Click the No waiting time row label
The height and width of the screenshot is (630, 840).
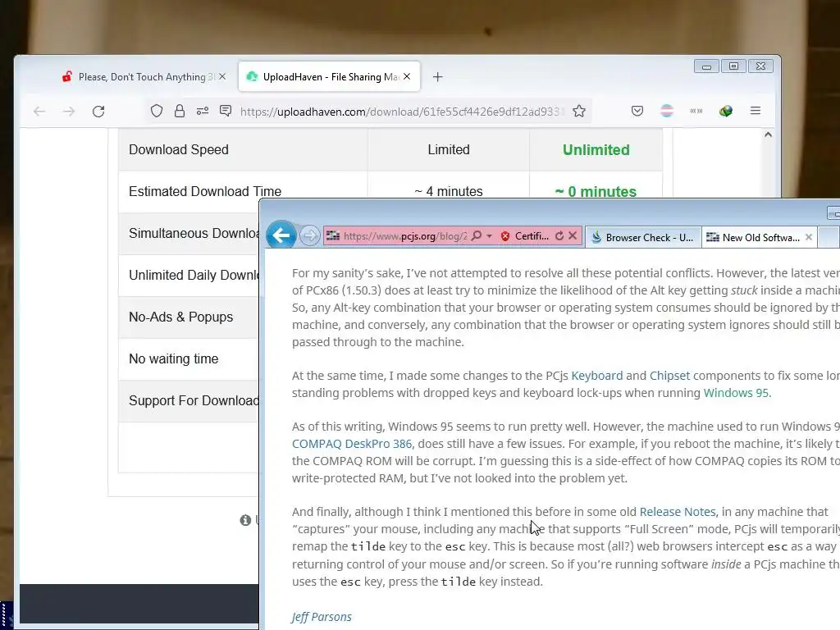coord(174,358)
